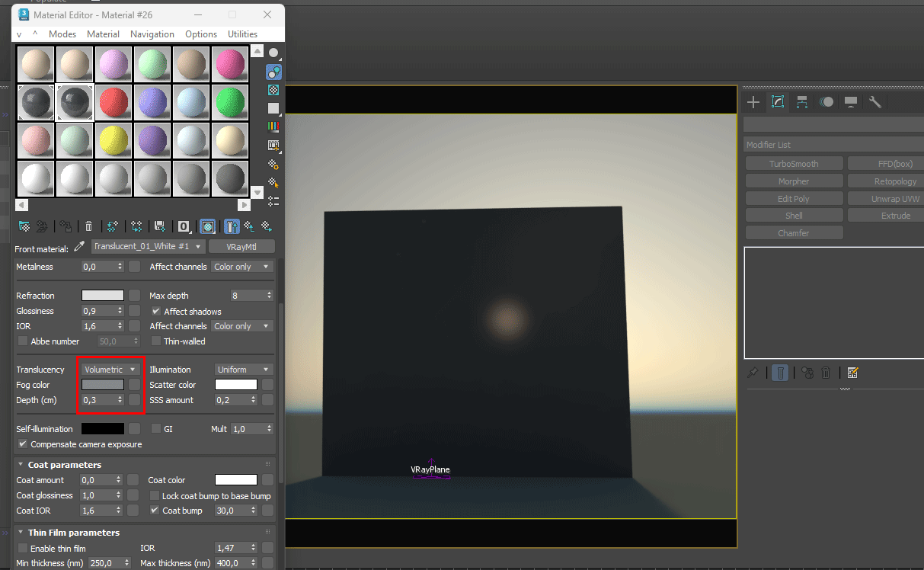Enable Lock coat bump to base bump
924x570 pixels.
click(x=155, y=496)
